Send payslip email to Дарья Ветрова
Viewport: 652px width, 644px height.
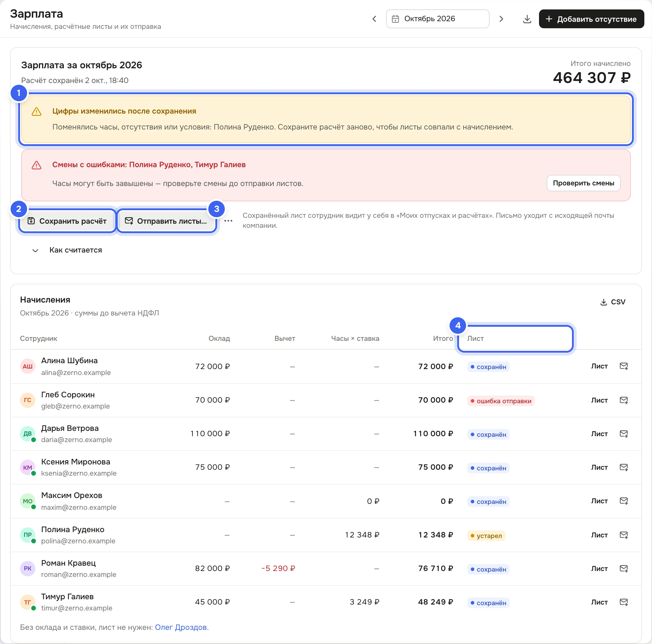(624, 433)
